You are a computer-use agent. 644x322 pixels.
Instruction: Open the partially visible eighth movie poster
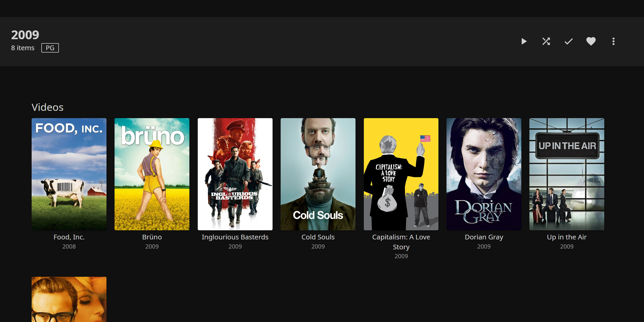[x=69, y=299]
